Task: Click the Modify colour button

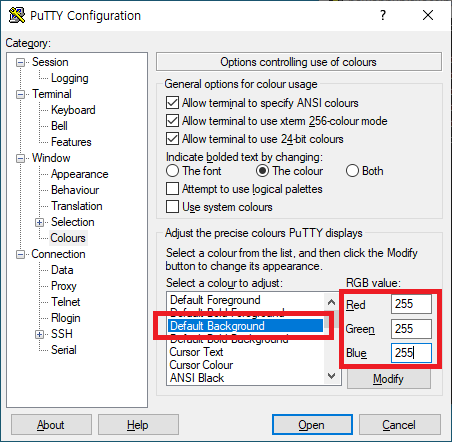Action: (389, 379)
